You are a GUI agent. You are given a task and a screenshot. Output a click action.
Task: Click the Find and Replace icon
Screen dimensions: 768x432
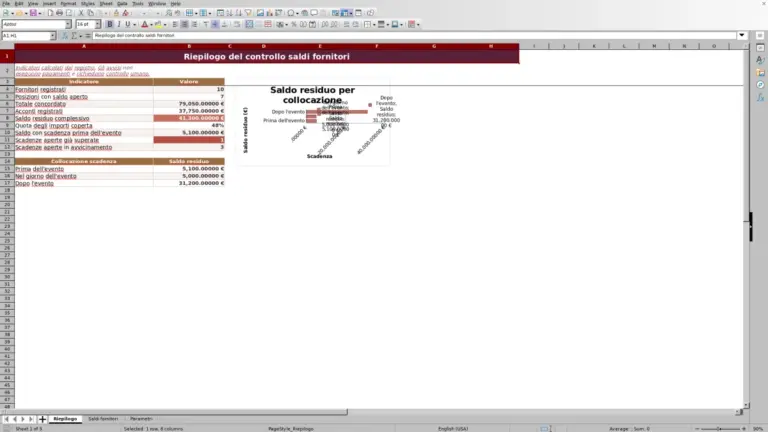168,13
